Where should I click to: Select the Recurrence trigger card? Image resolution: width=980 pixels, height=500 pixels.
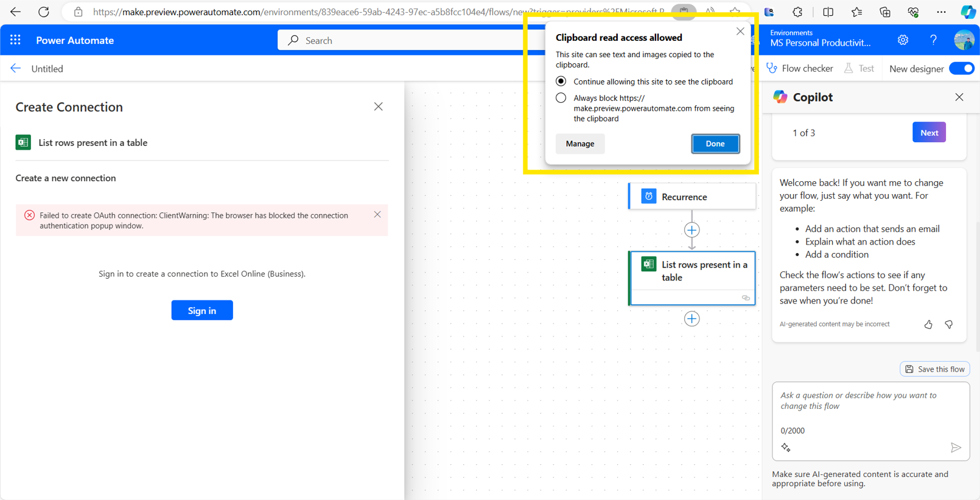pos(692,196)
